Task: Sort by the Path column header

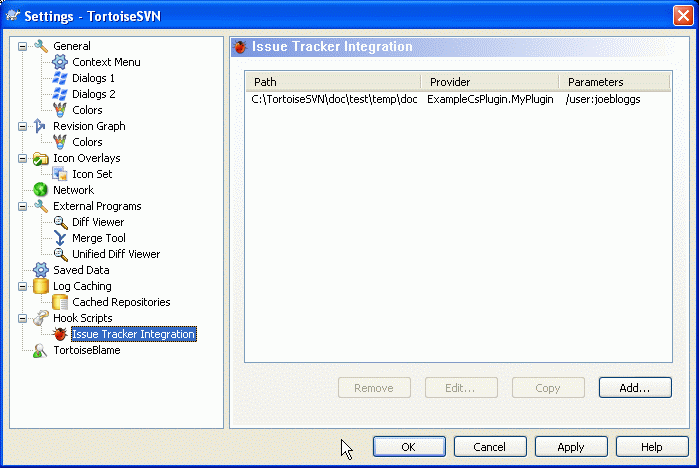Action: point(333,82)
